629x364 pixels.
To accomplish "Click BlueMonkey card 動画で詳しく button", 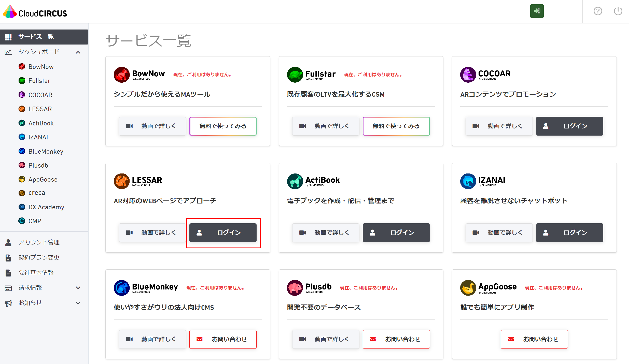I will tap(152, 339).
